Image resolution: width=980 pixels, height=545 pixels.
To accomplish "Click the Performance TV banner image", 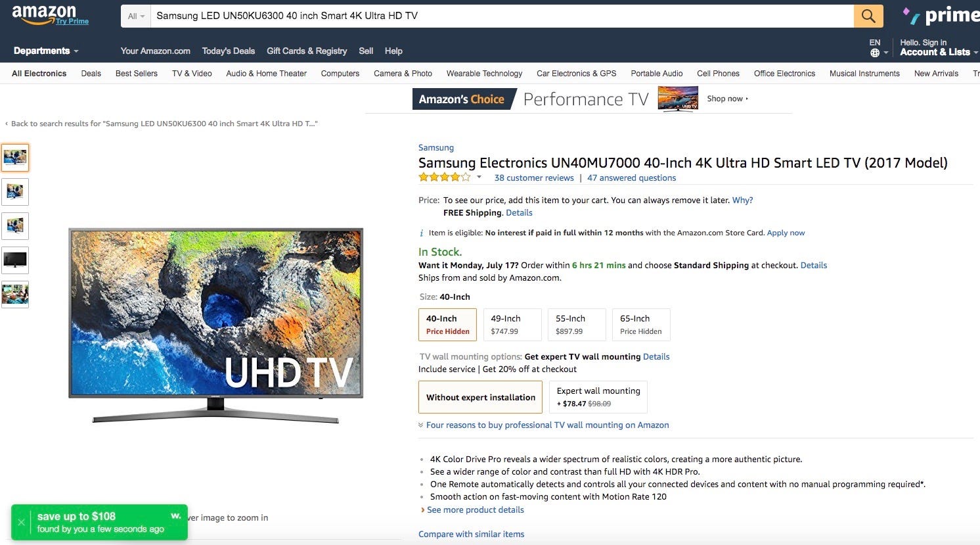I will click(678, 99).
